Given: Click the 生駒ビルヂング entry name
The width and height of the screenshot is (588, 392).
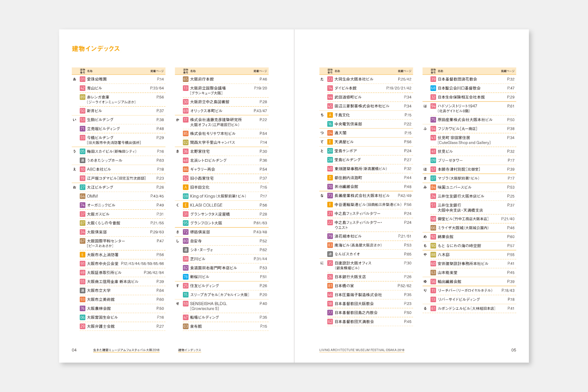Looking at the screenshot, I should tap(100, 120).
